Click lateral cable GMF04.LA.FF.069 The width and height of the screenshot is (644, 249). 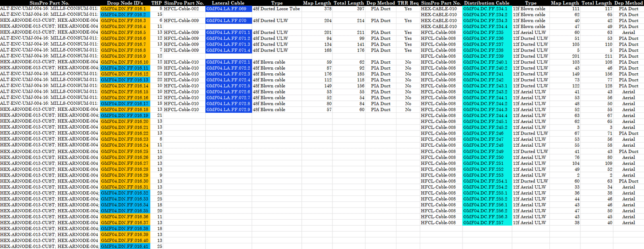229,8
